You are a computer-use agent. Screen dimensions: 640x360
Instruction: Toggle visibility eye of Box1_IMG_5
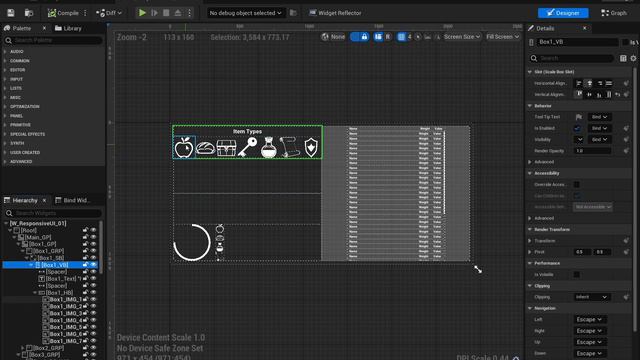click(x=93, y=327)
